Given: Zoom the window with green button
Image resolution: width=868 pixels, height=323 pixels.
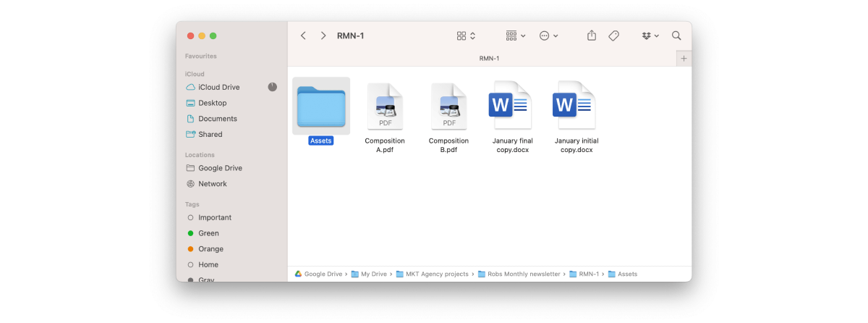Looking at the screenshot, I should point(213,35).
